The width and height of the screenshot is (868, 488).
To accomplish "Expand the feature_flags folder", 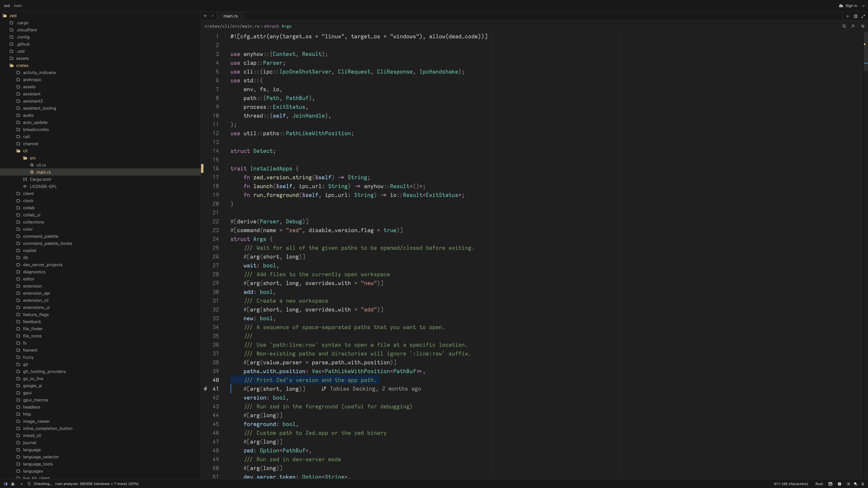I will pyautogui.click(x=100, y=314).
